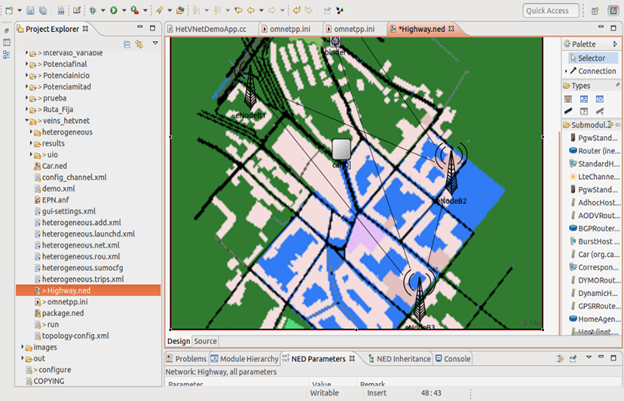Choose the Selector tool in Palette
The width and height of the screenshot is (624, 401).
[x=593, y=58]
